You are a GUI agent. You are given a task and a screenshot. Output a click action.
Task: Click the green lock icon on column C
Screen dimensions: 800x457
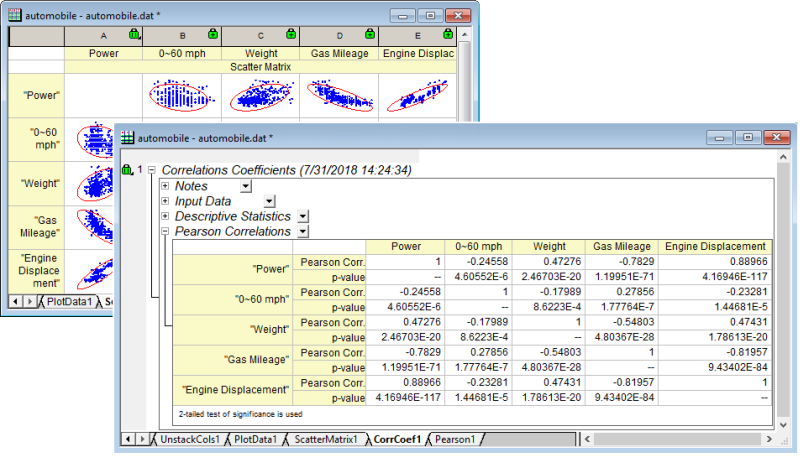pyautogui.click(x=291, y=34)
